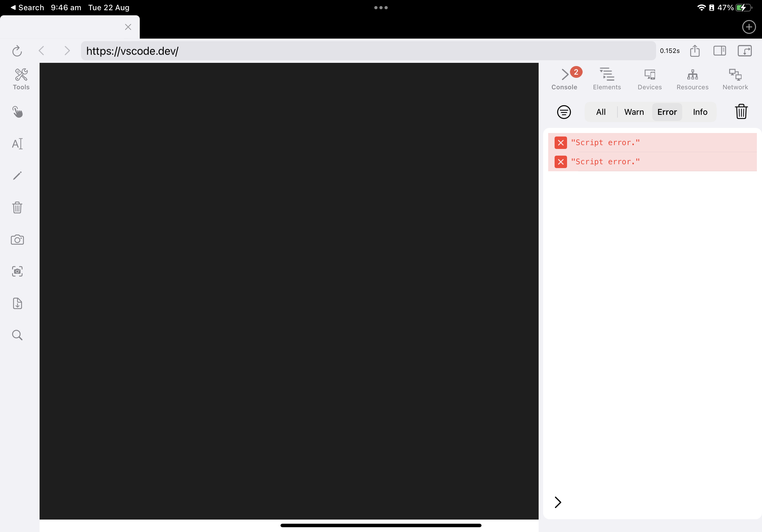Activate the text selection tool
Screen dimensions: 762x532
coord(17,144)
